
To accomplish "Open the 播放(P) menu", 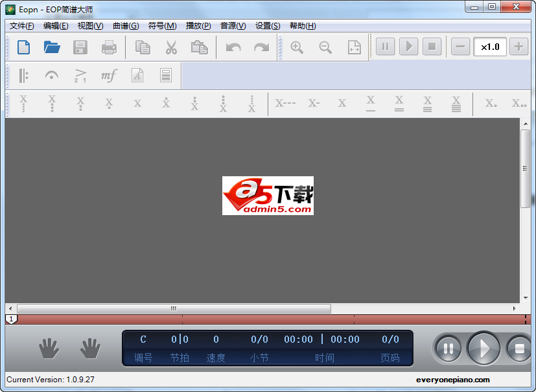I will pyautogui.click(x=198, y=26).
